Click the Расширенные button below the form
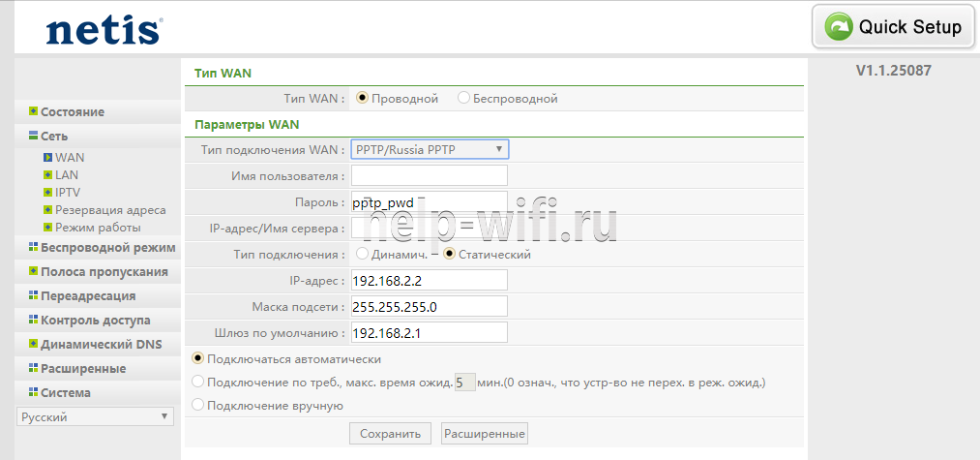Image resolution: width=980 pixels, height=460 pixels. coord(485,433)
